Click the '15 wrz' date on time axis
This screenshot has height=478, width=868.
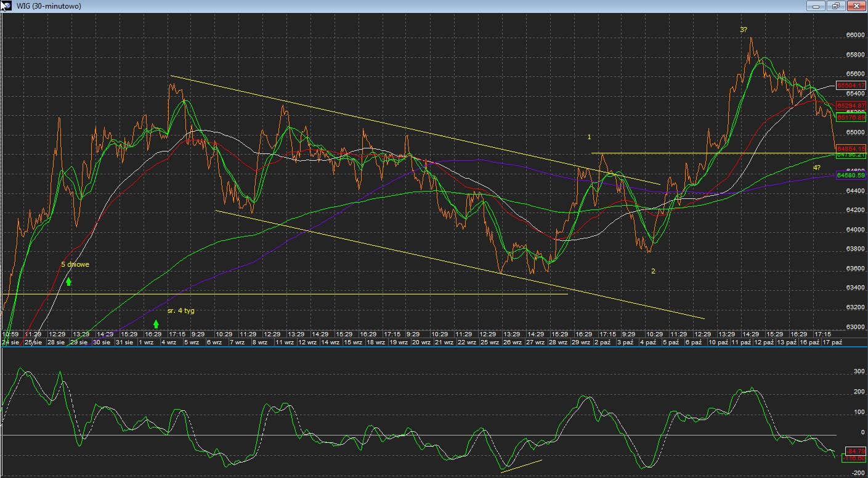352,342
